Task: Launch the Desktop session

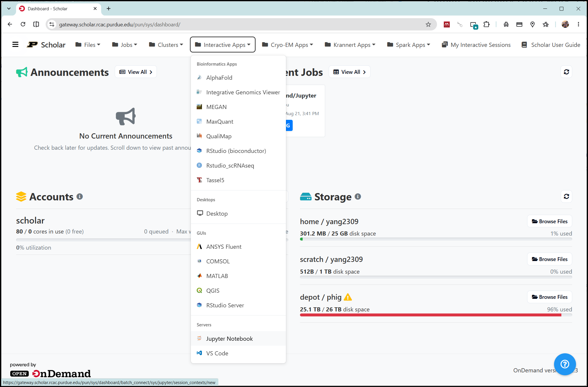Action: 238,214
